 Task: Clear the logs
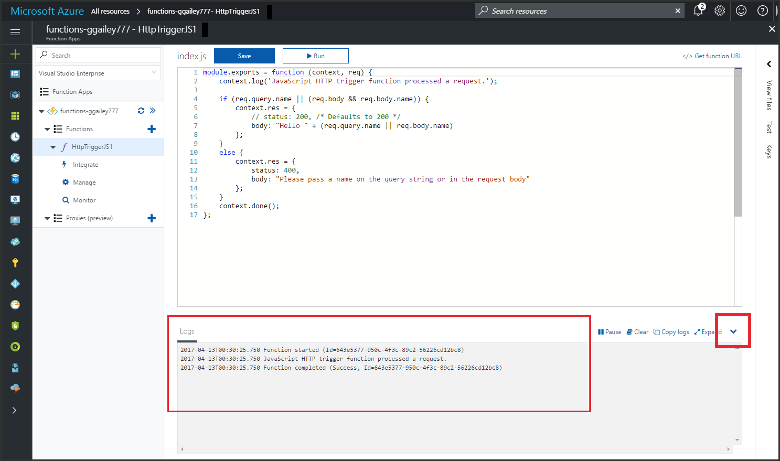[x=637, y=332]
